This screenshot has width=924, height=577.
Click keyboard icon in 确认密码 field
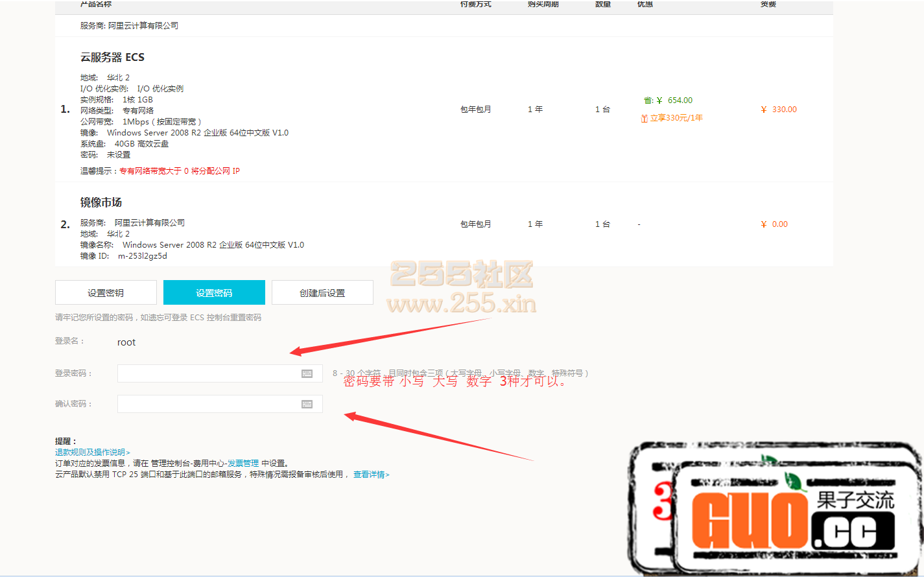(x=307, y=404)
